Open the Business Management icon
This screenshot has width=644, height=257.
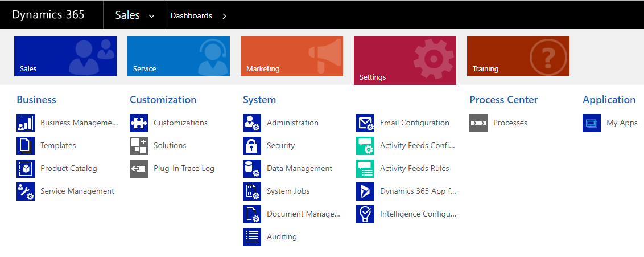click(26, 123)
